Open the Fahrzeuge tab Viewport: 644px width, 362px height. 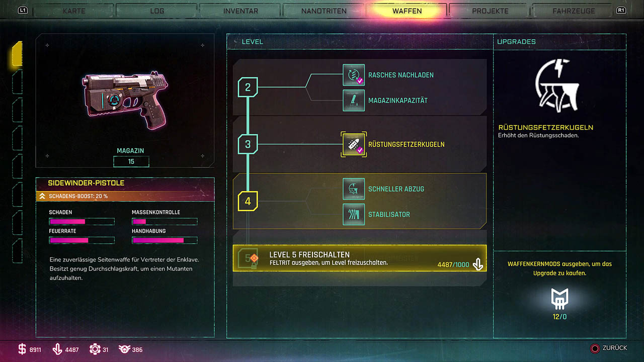[574, 11]
